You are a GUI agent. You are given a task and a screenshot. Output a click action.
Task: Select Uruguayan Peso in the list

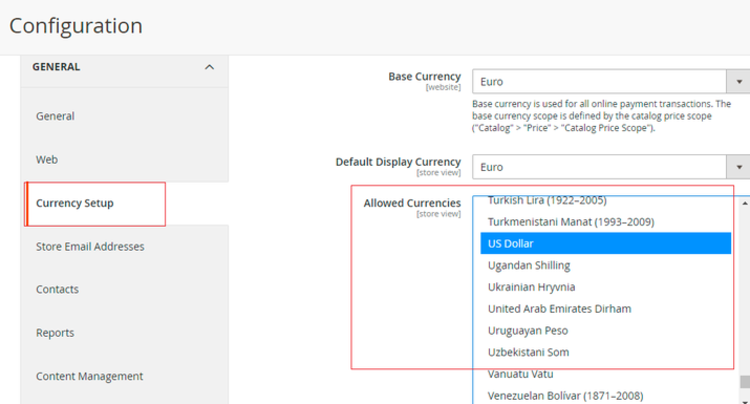pos(529,330)
